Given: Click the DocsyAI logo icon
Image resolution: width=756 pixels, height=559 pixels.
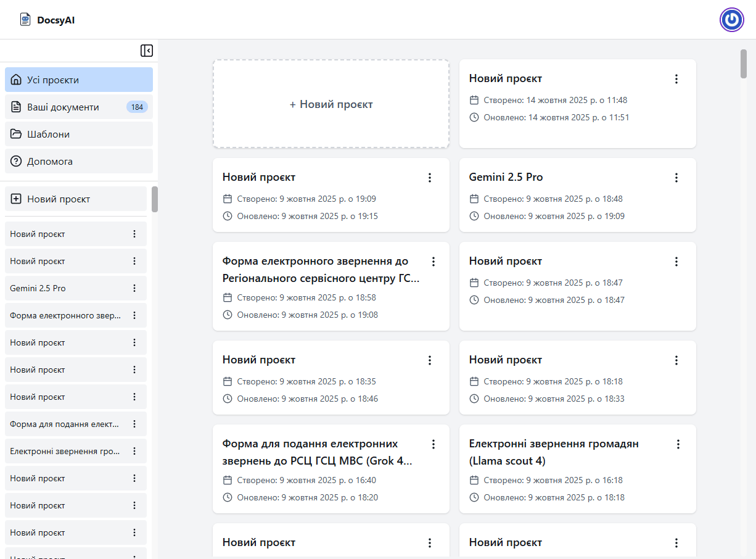Looking at the screenshot, I should (x=25, y=20).
